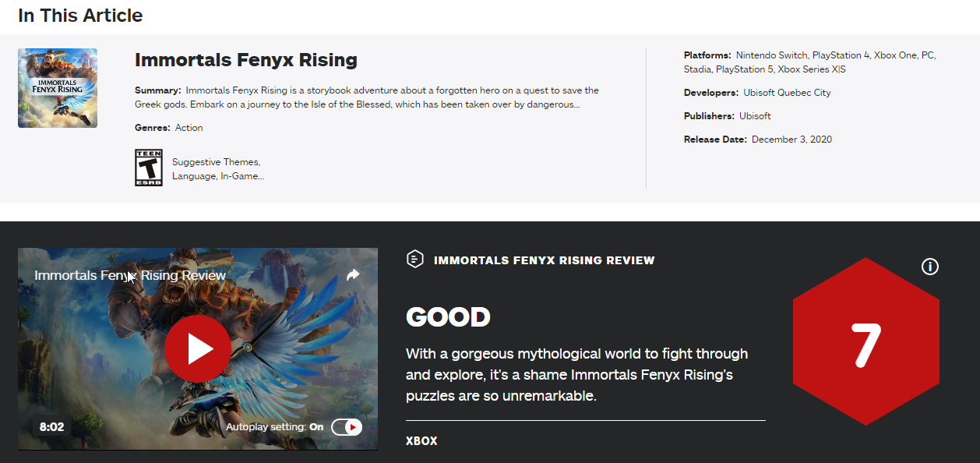This screenshot has height=463, width=980.
Task: Open the Ubisoft Quebec City developer link
Action: (x=787, y=93)
